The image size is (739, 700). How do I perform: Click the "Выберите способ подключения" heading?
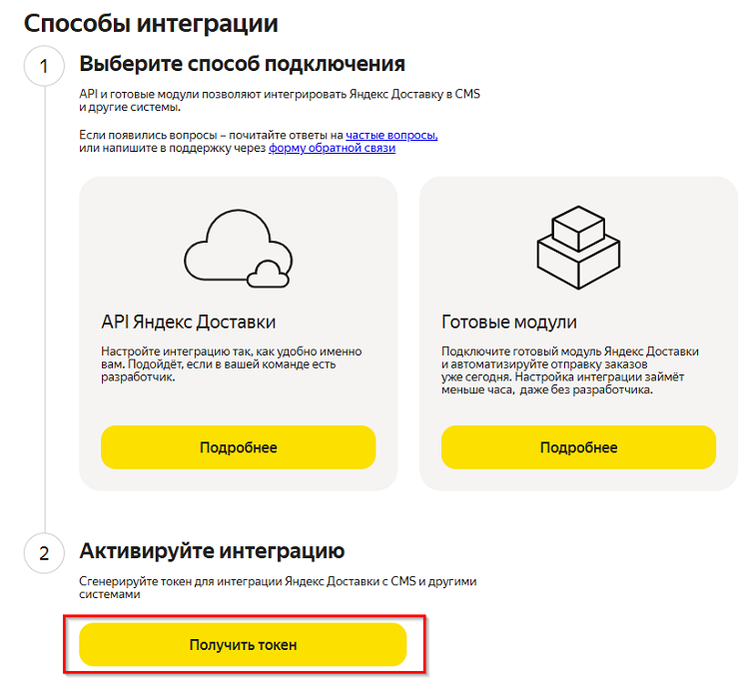(242, 64)
